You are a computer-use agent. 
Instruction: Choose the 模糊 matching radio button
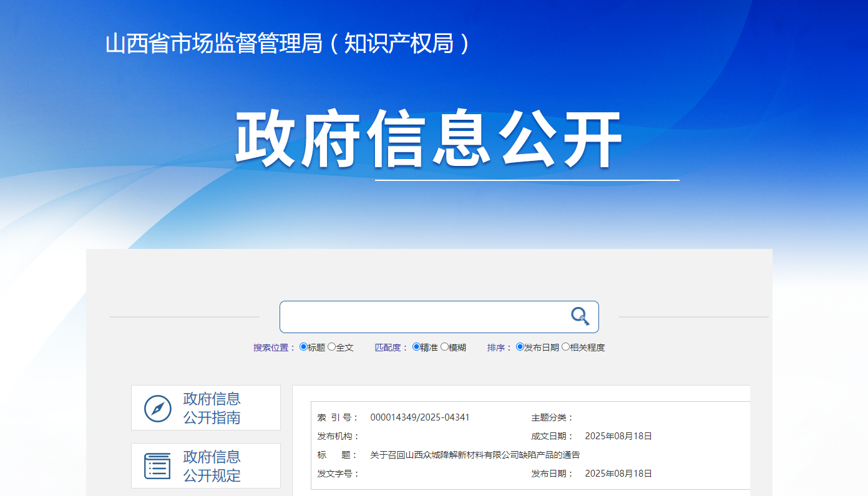click(x=444, y=347)
